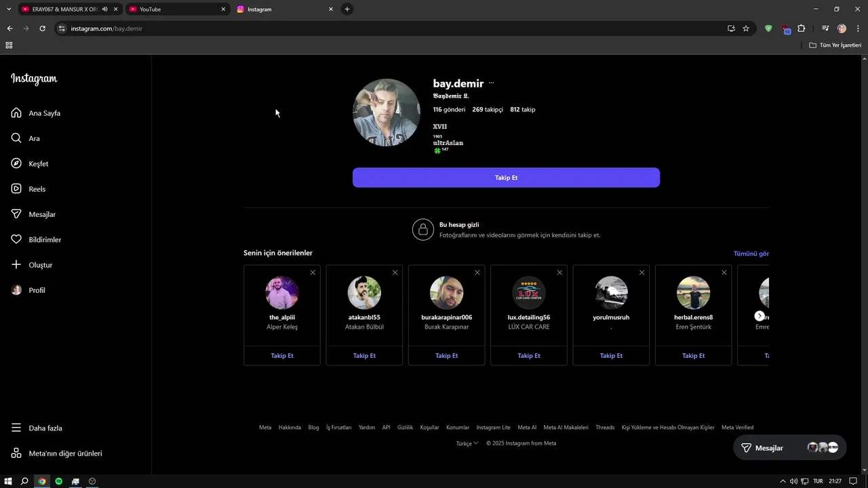Open the floating Mesajlar chat panel
This screenshot has width=868, height=488.
click(790, 448)
